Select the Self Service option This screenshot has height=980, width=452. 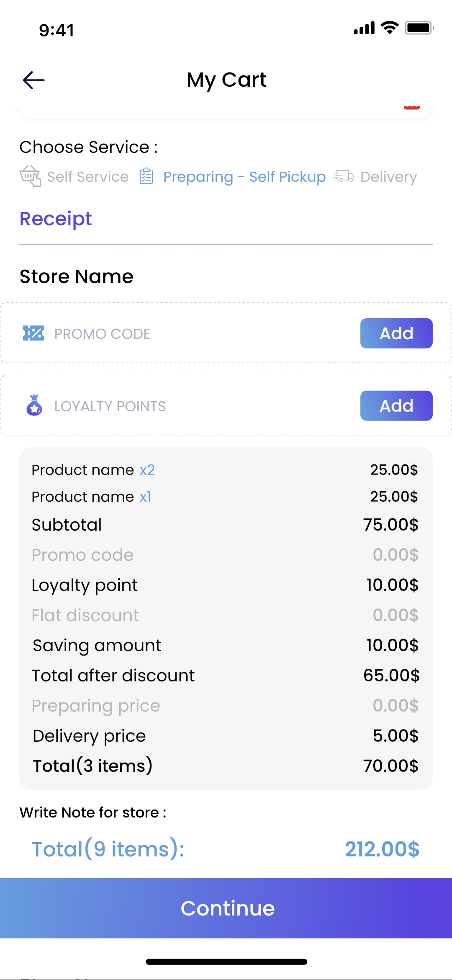(87, 177)
